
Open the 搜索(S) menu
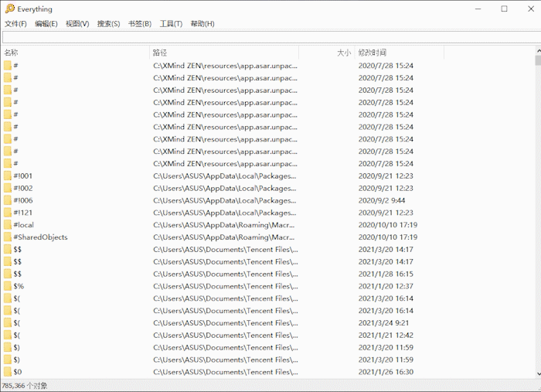point(109,24)
